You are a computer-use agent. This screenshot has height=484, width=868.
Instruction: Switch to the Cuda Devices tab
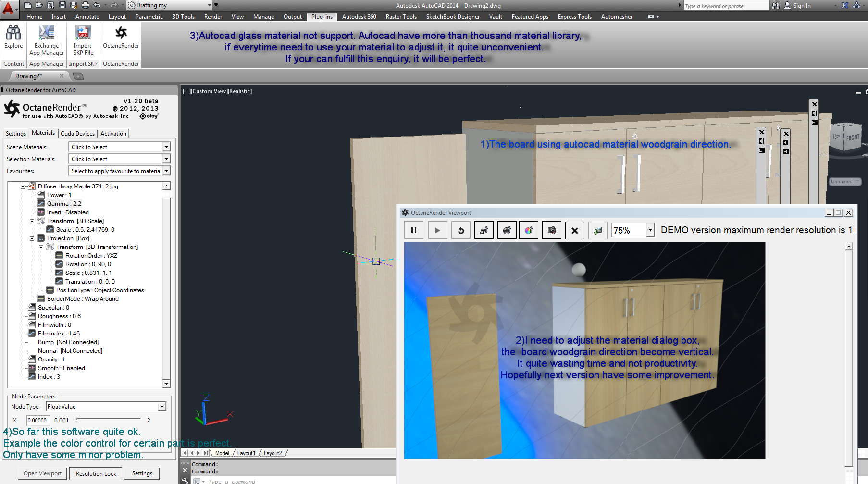pyautogui.click(x=77, y=134)
